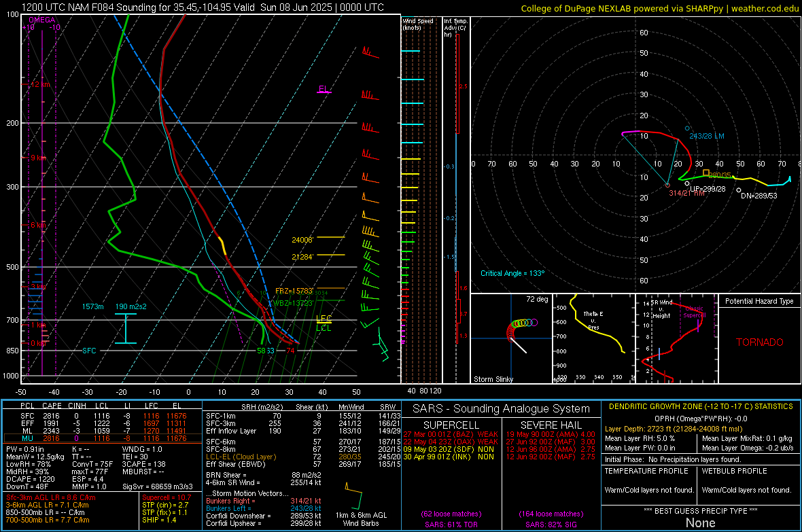Click the 'LCL-EL (Cloud Layer)' row
Viewport: 802px width, 532px height.
pyautogui.click(x=303, y=457)
